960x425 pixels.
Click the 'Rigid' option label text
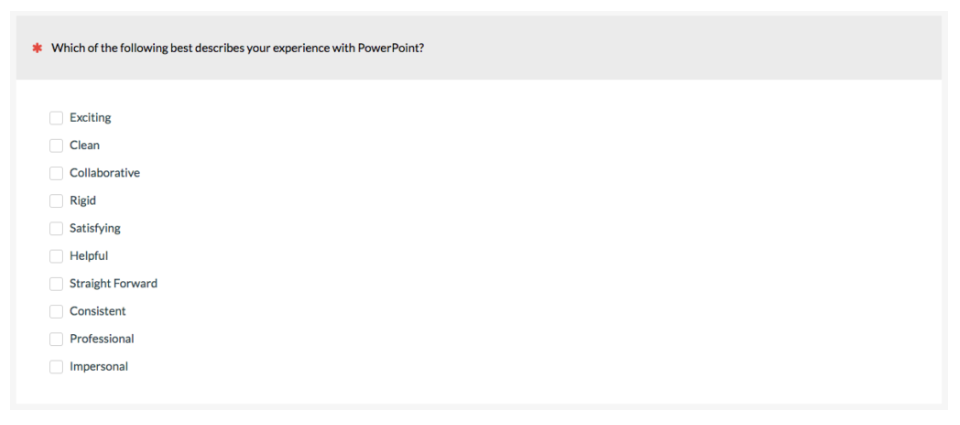coord(83,201)
